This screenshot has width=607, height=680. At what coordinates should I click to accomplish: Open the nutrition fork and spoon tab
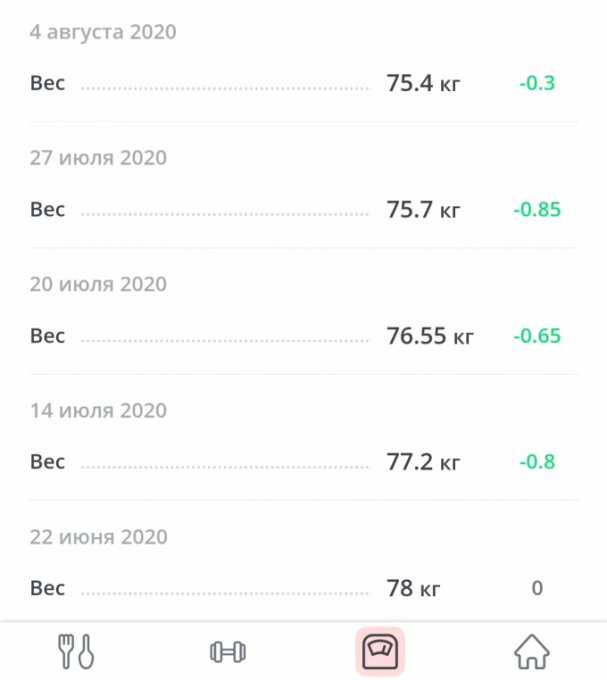tap(75, 652)
